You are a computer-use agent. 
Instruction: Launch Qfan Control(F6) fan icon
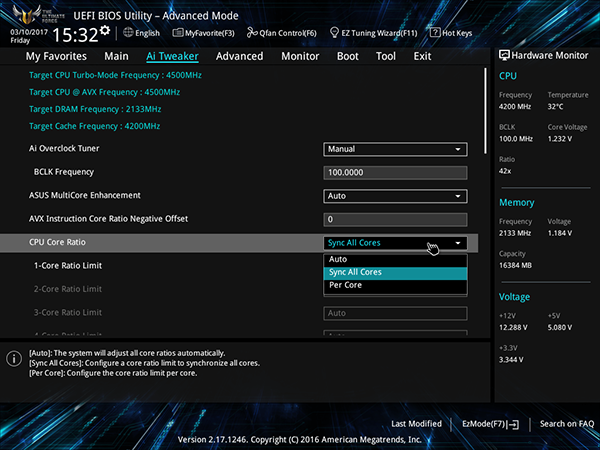click(x=252, y=33)
